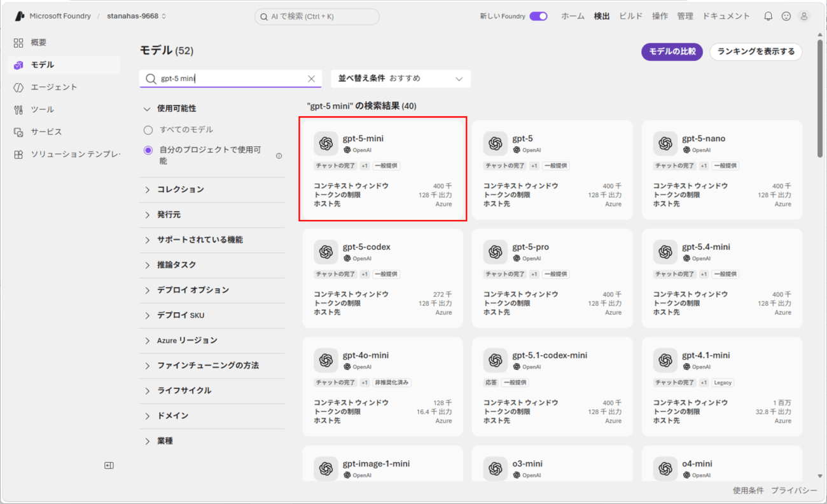Screen dimensions: 827x504
Task: Expand the コレクション filter
Action: [212, 189]
